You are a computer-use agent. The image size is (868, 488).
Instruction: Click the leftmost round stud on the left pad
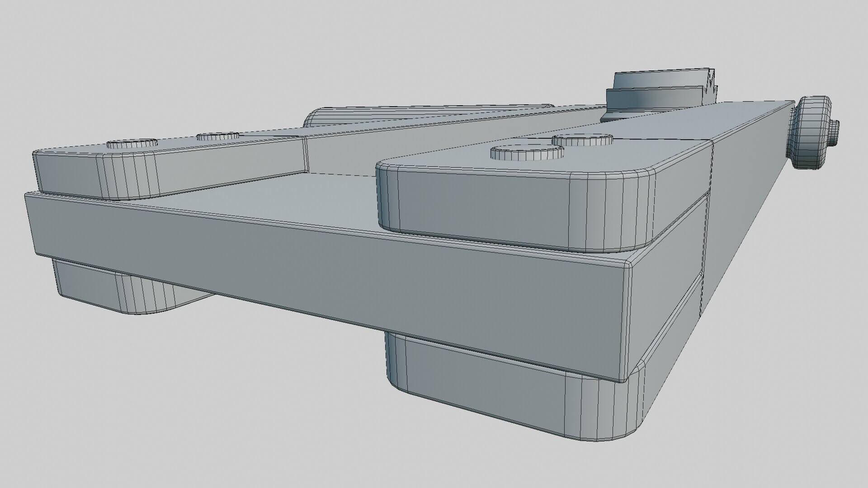[x=132, y=144]
